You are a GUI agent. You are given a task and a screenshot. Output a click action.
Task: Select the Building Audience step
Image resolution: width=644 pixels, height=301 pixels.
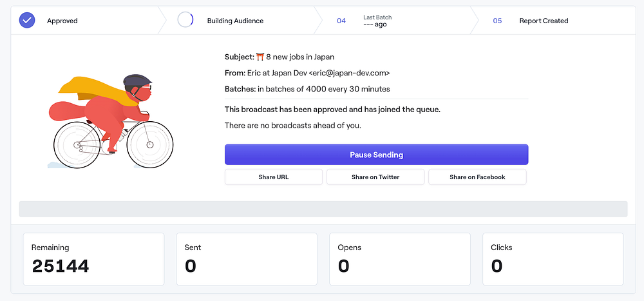[x=235, y=21]
